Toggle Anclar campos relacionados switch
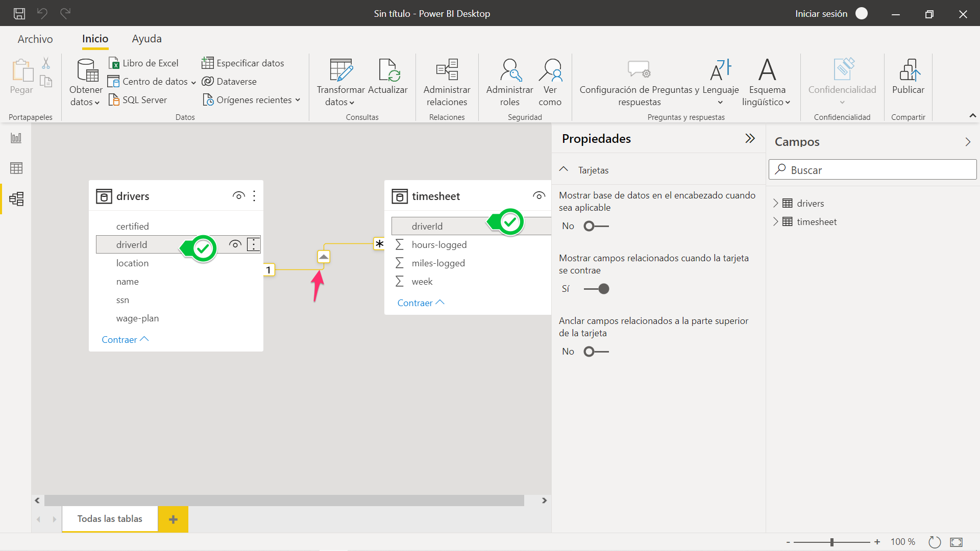The width and height of the screenshot is (980, 551). [596, 352]
